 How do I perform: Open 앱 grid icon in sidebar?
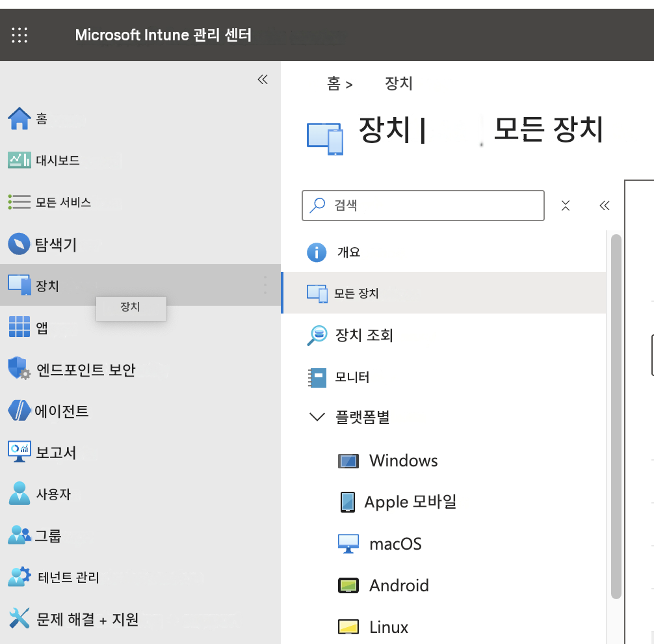pyautogui.click(x=20, y=327)
